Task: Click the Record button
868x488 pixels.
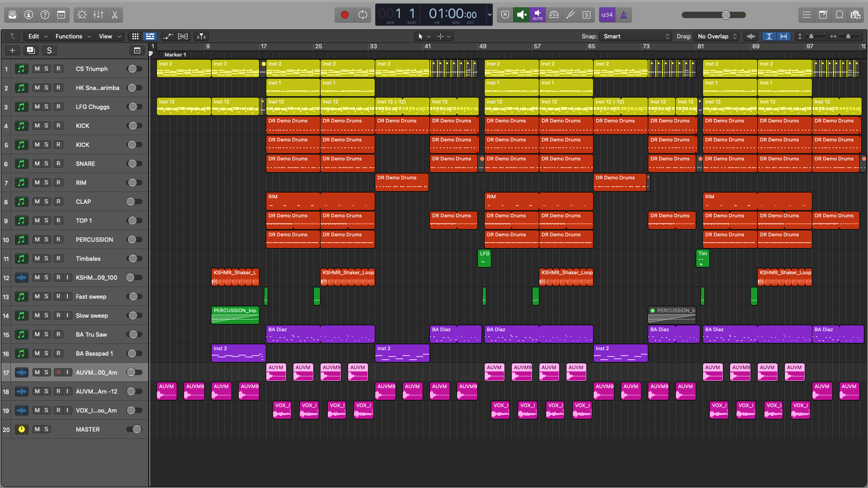Action: (344, 15)
